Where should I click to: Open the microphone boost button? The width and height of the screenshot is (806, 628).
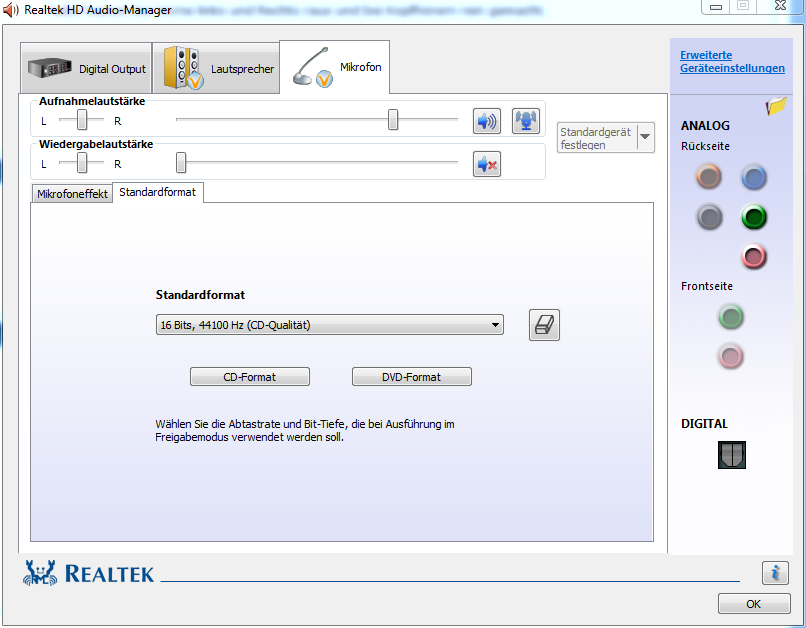point(525,121)
